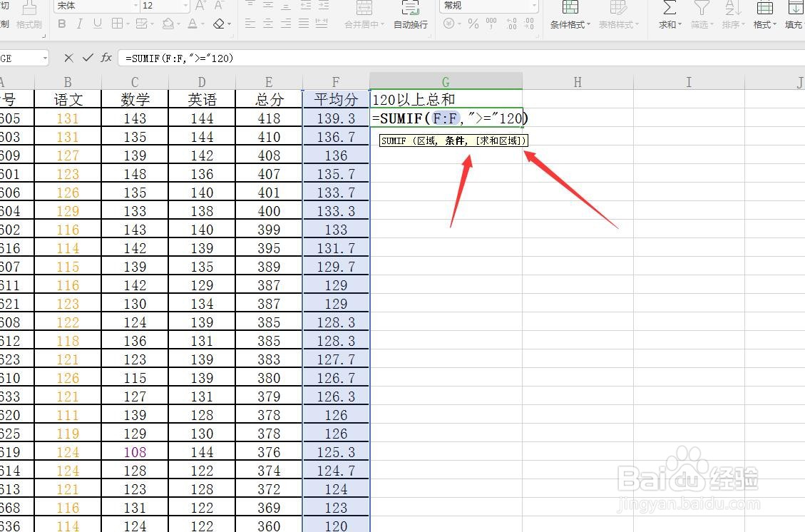
Task: Click the filter funnel icon
Action: pos(702,8)
